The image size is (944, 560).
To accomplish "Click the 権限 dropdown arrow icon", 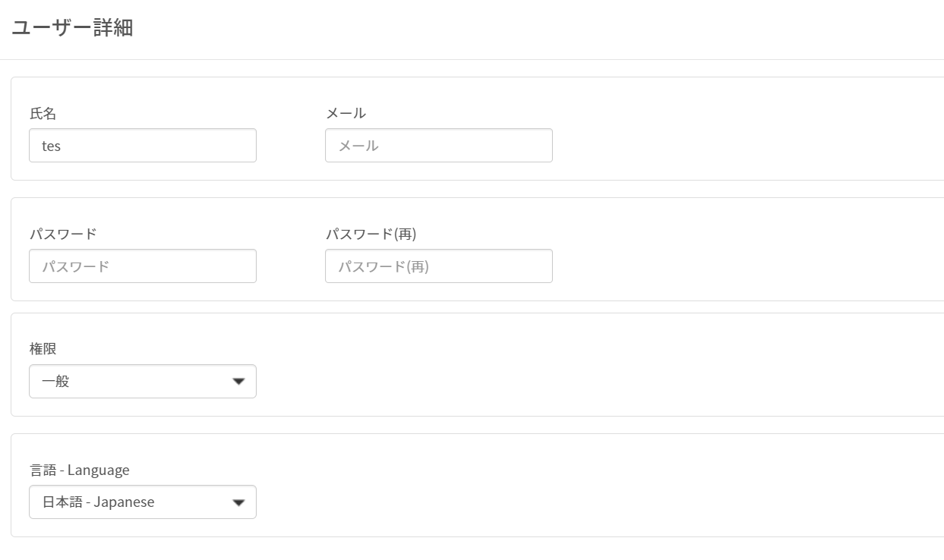I will tap(238, 382).
